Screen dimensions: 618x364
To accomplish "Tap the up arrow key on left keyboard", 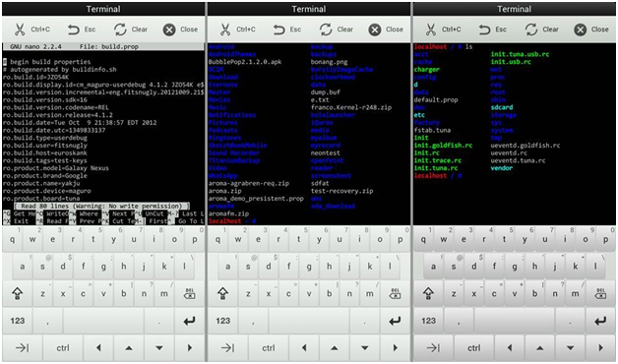I will click(x=129, y=348).
